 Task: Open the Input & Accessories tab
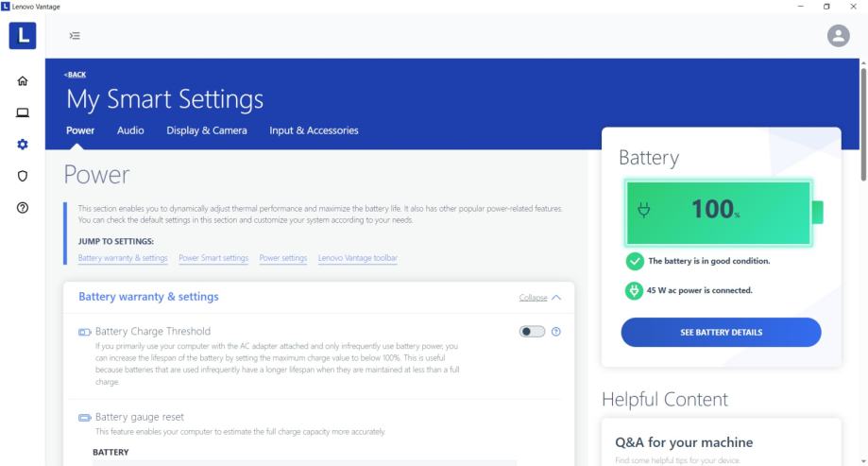click(314, 130)
